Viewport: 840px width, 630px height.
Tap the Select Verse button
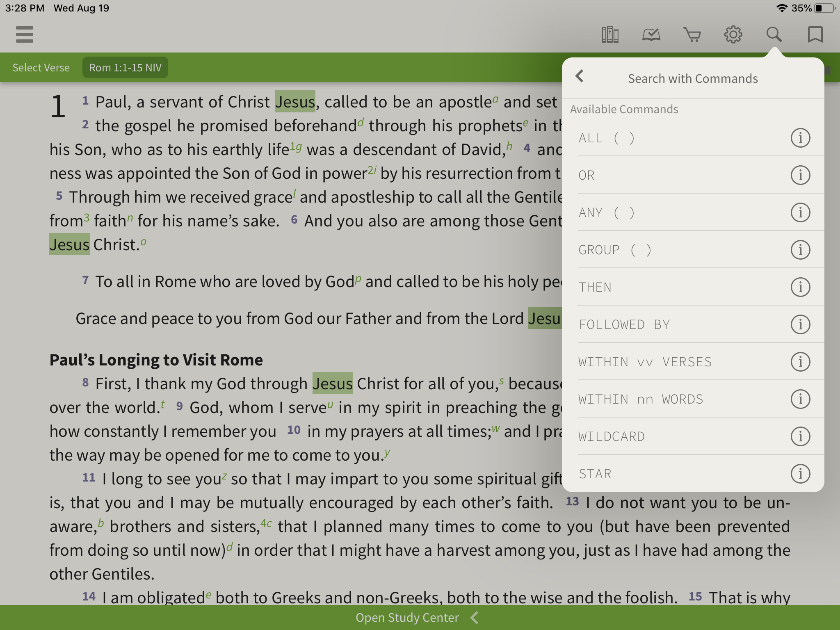click(41, 68)
